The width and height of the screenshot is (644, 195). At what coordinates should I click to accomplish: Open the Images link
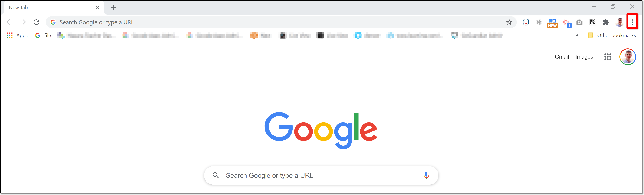pos(584,57)
